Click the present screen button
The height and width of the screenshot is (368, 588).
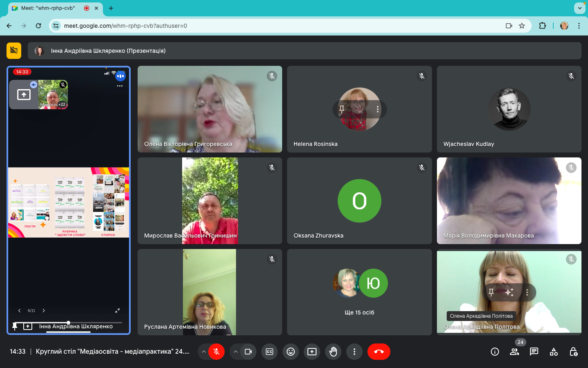point(312,352)
